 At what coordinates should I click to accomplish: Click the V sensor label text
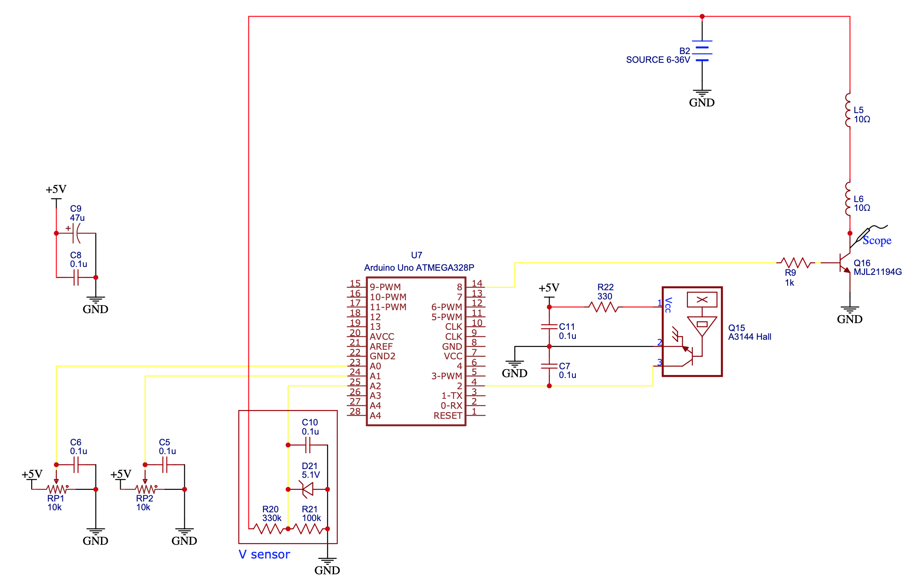[x=264, y=555]
